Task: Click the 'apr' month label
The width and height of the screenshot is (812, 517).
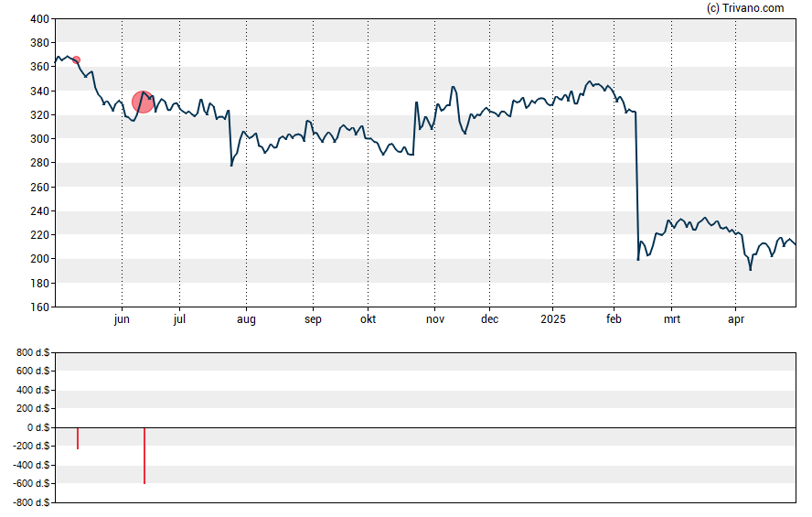Action: tap(736, 319)
